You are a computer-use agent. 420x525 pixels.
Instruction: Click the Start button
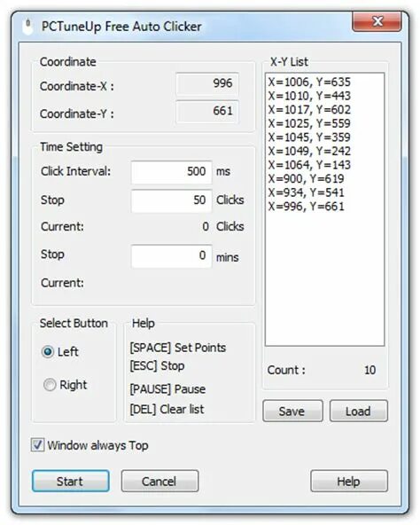tap(71, 482)
